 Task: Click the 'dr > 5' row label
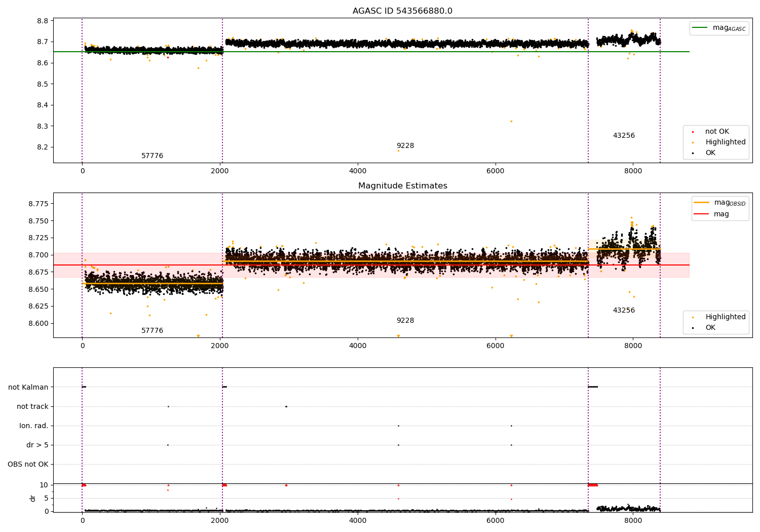(37, 445)
